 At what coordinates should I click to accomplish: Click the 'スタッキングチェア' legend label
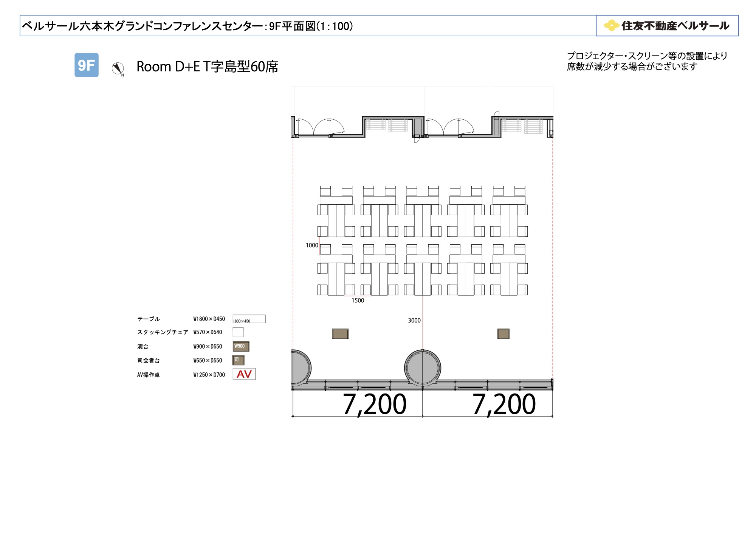pyautogui.click(x=163, y=332)
